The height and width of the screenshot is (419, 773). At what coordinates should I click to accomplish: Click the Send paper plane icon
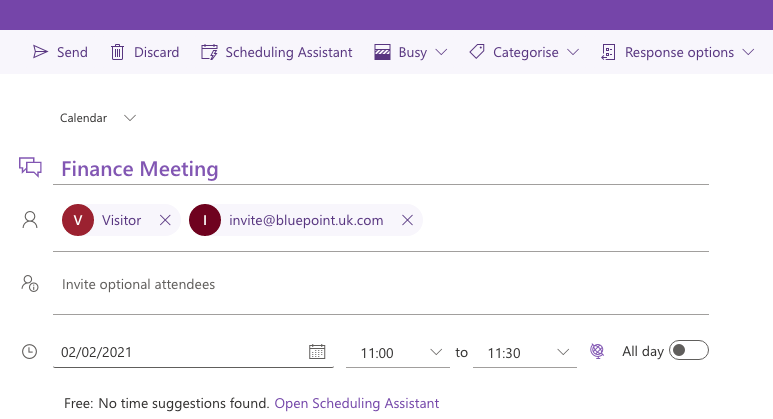(x=40, y=52)
